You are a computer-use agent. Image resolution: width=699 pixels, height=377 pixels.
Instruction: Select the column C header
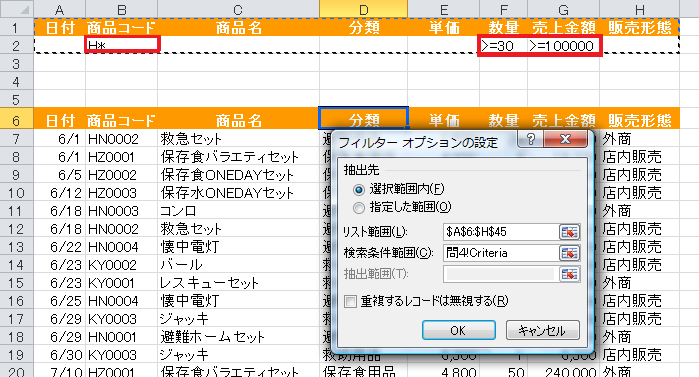click(x=238, y=9)
